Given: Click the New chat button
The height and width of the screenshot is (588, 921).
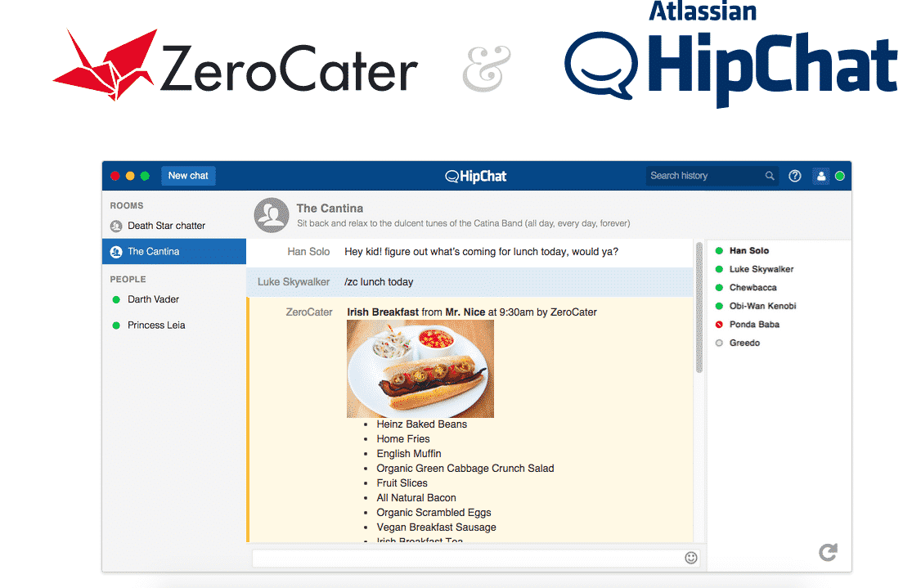Looking at the screenshot, I should coord(188,175).
